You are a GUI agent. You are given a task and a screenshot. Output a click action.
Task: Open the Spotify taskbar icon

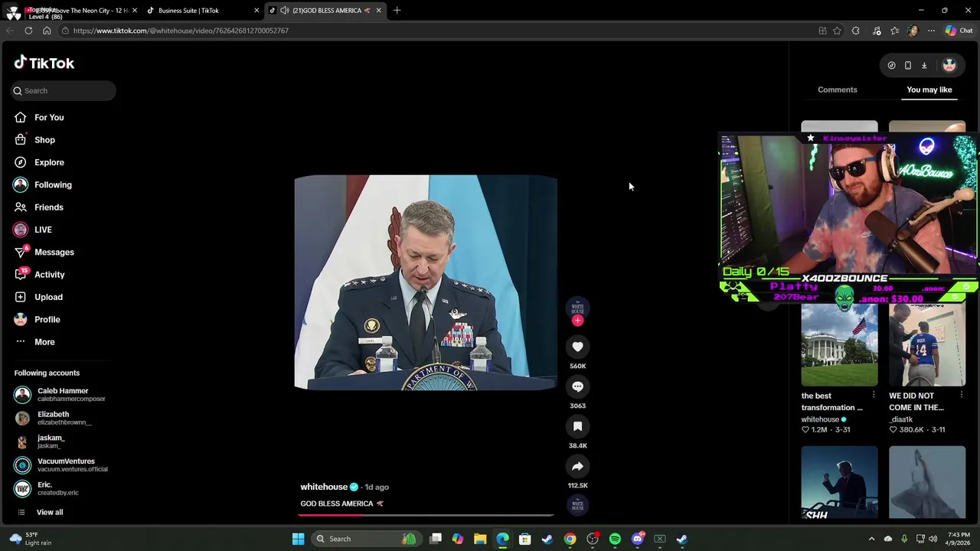coord(615,539)
